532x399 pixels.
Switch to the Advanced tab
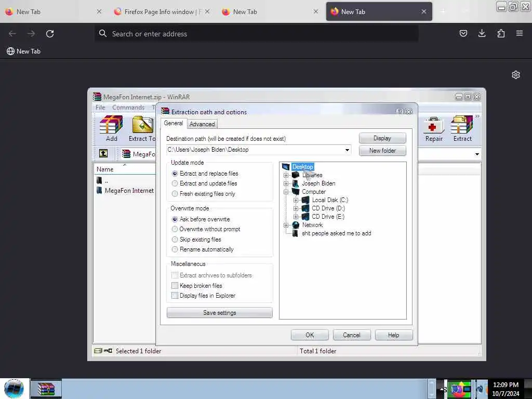click(202, 124)
